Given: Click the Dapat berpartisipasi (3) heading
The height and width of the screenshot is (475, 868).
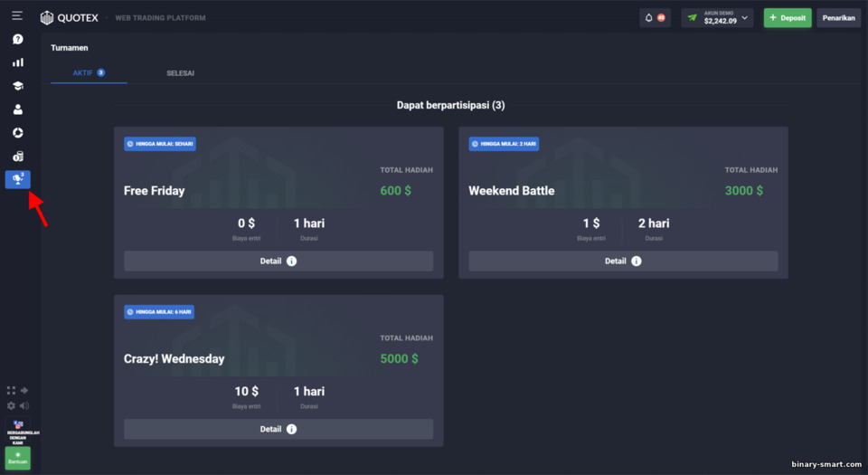Looking at the screenshot, I should [x=450, y=105].
